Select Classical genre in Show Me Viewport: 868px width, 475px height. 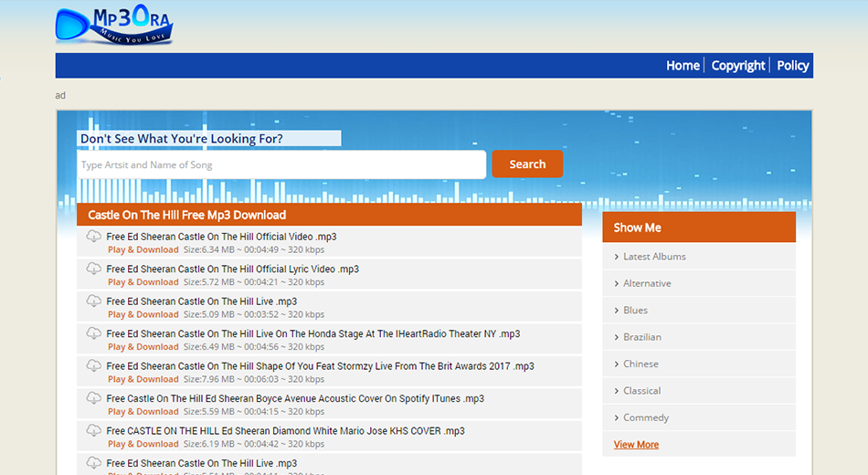click(x=642, y=390)
